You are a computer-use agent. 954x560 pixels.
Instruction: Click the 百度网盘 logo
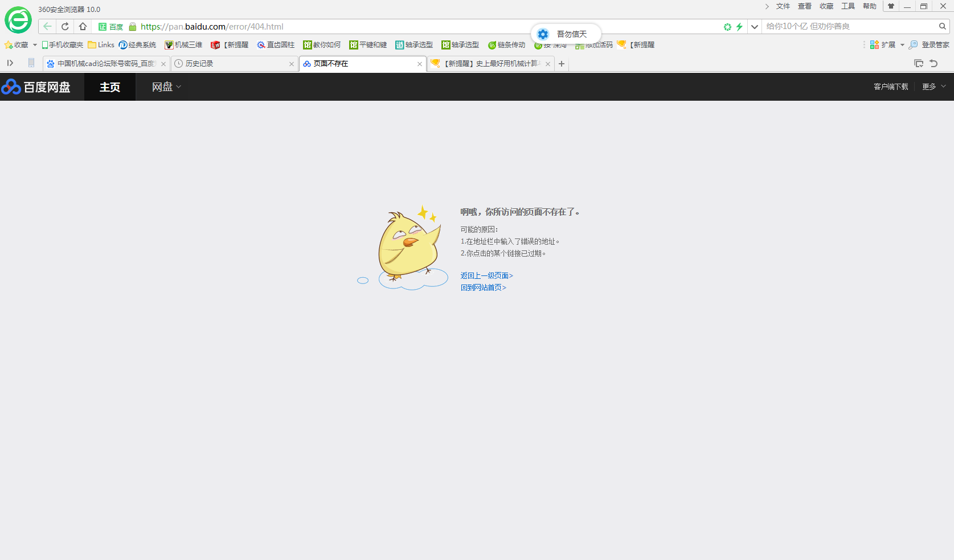coord(36,87)
